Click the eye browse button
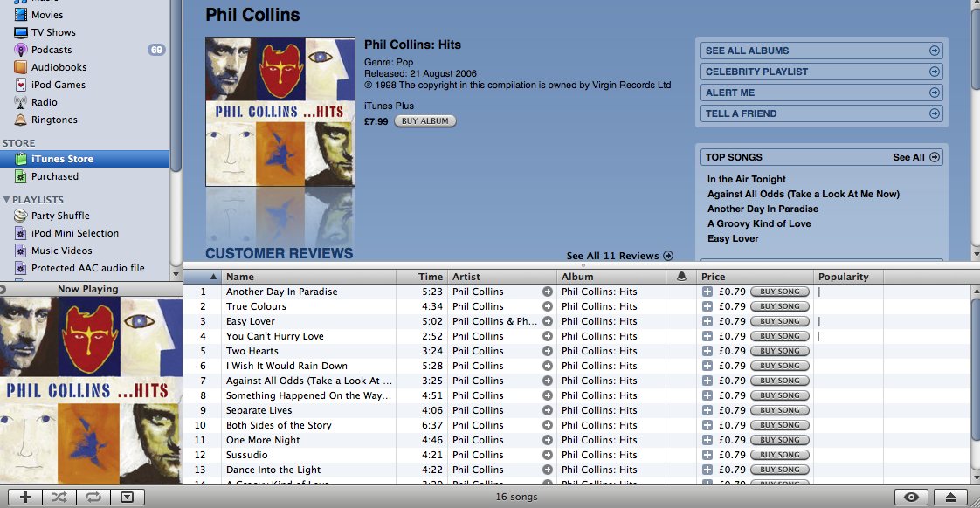Image resolution: width=980 pixels, height=508 pixels. (x=911, y=498)
